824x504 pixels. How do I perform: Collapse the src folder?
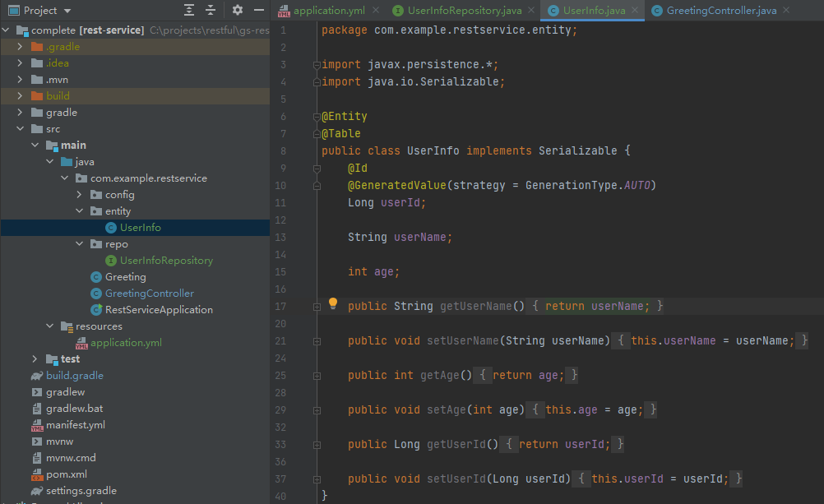pyautogui.click(x=20, y=129)
